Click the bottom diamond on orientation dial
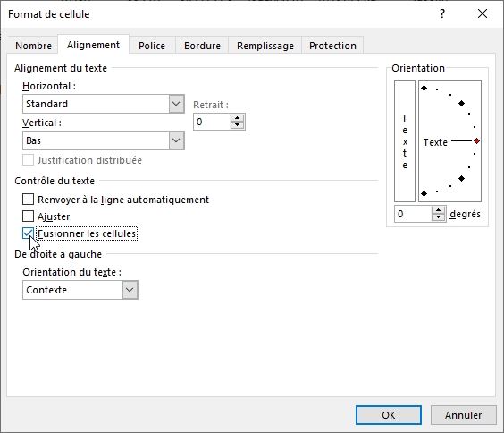The image size is (504, 433). 424,193
